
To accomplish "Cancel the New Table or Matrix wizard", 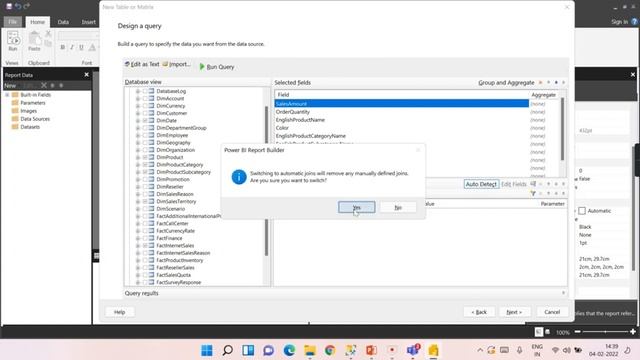I will [x=552, y=312].
